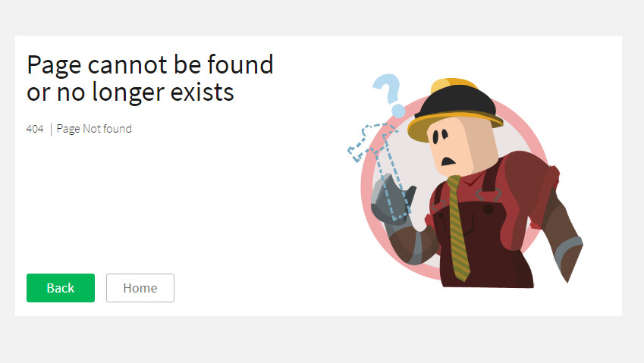The image size is (644, 363).
Task: Click the "Page cannot be found" heading
Action: (x=150, y=65)
